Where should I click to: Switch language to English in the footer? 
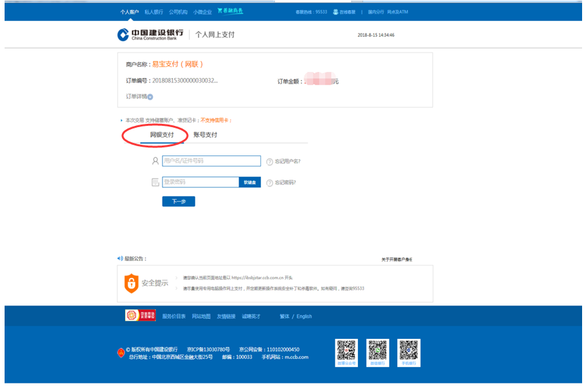304,315
